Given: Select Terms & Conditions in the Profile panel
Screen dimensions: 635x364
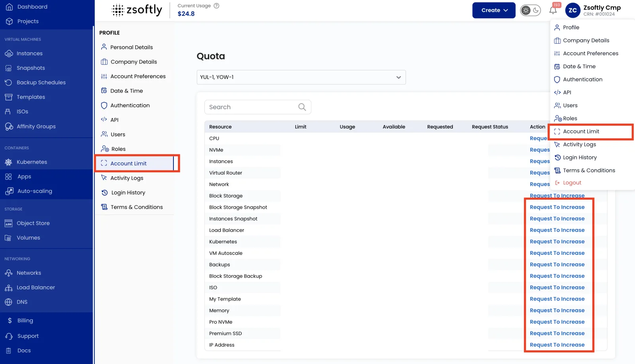Looking at the screenshot, I should click(x=132, y=207).
